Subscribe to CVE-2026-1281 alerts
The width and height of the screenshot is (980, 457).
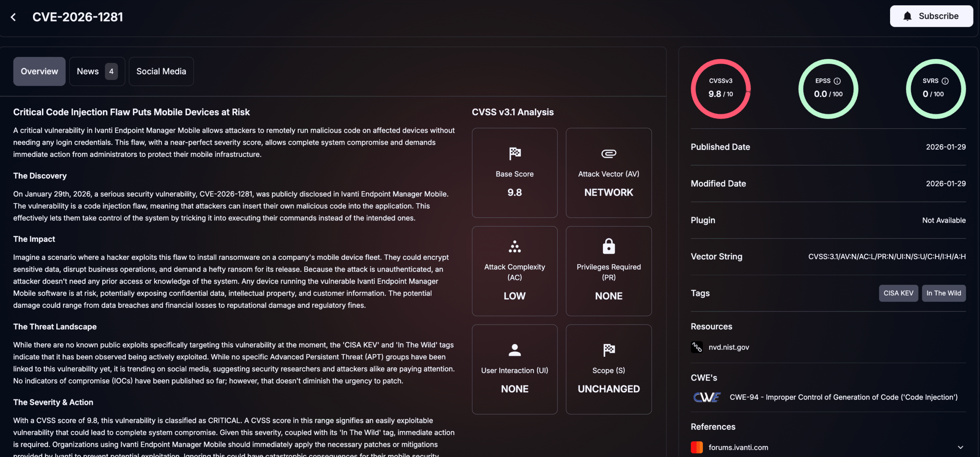point(931,16)
